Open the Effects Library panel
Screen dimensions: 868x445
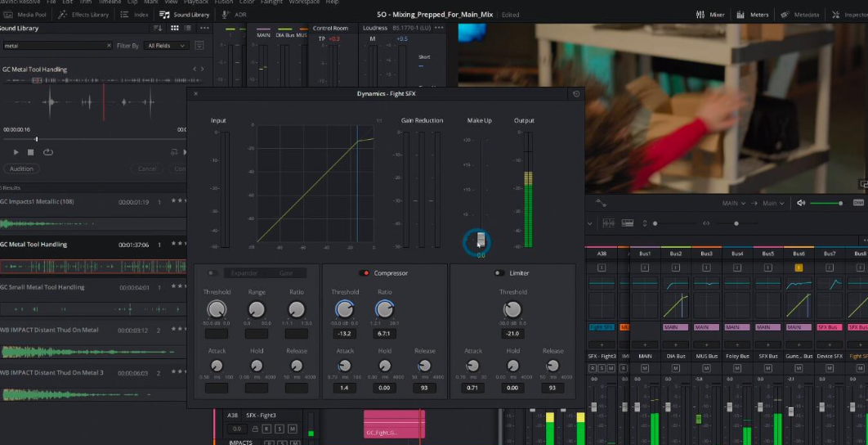[83, 15]
